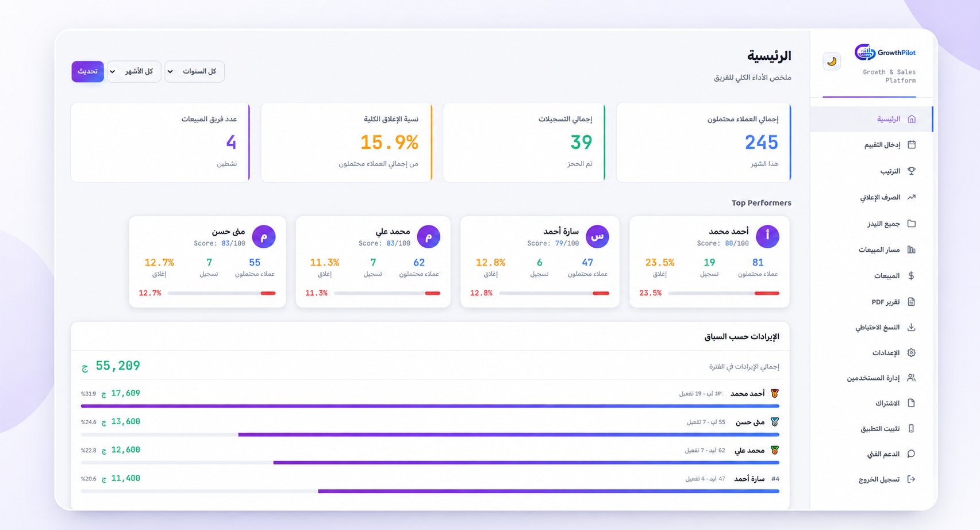This screenshot has height=530, width=980.
Task: Click the 12.8% progress bar for سارة أحمد
Action: (554, 293)
